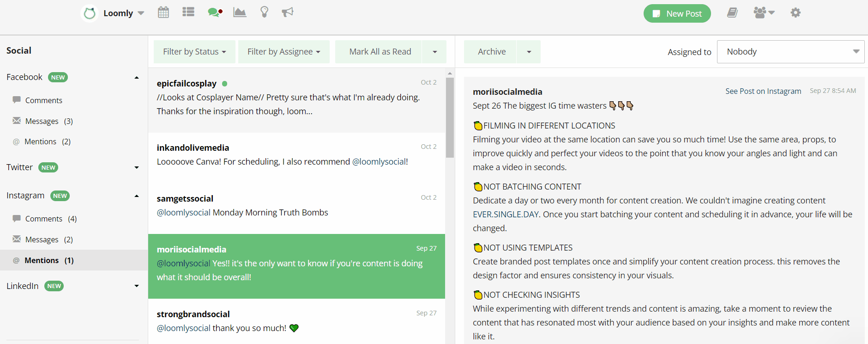Click the Facebook section heading
This screenshot has width=868, height=344.
pos(24,77)
